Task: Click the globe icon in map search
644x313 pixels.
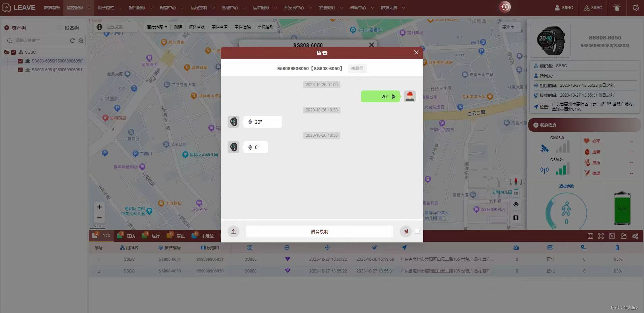Action: 99,27
